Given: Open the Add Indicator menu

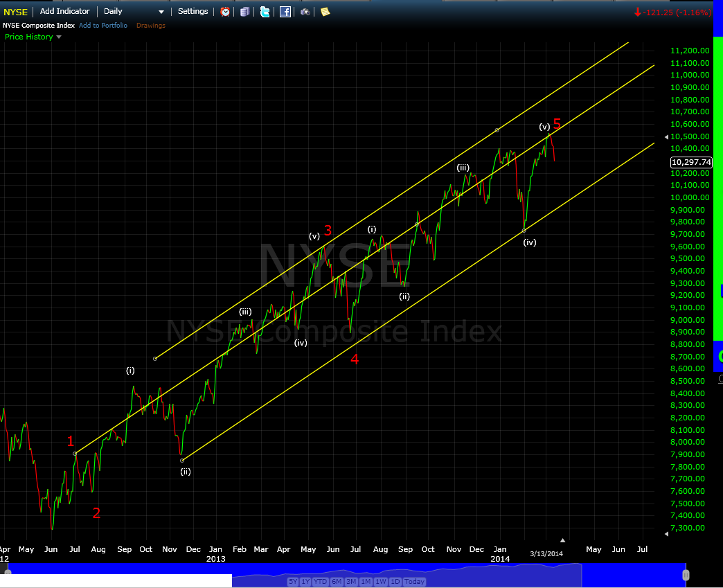Looking at the screenshot, I should pyautogui.click(x=64, y=11).
